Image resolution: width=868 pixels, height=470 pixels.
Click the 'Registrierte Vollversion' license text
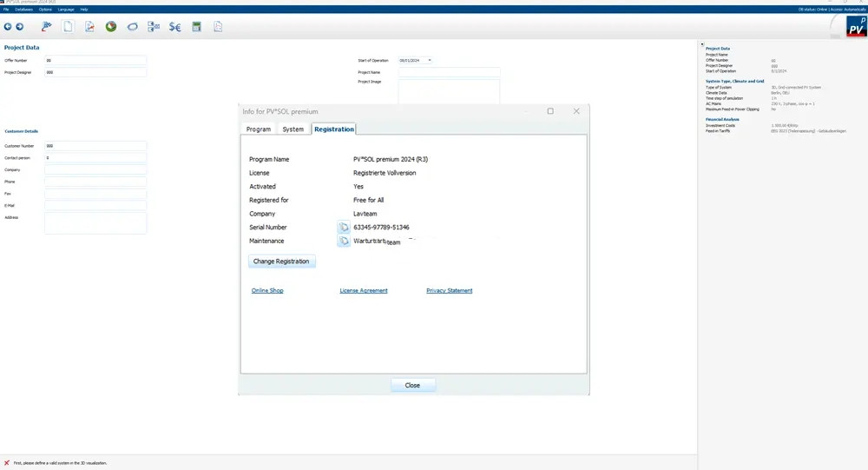(385, 173)
